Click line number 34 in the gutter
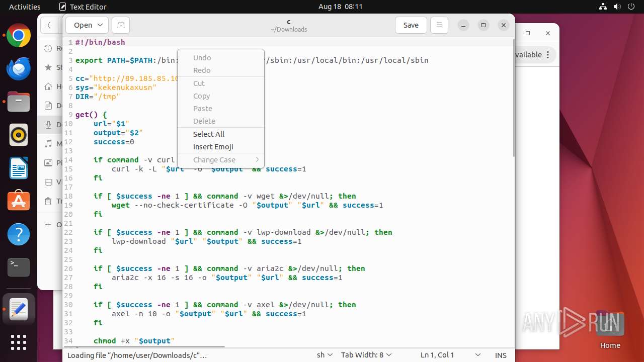Screen dimensions: 644x362 click(68, 341)
